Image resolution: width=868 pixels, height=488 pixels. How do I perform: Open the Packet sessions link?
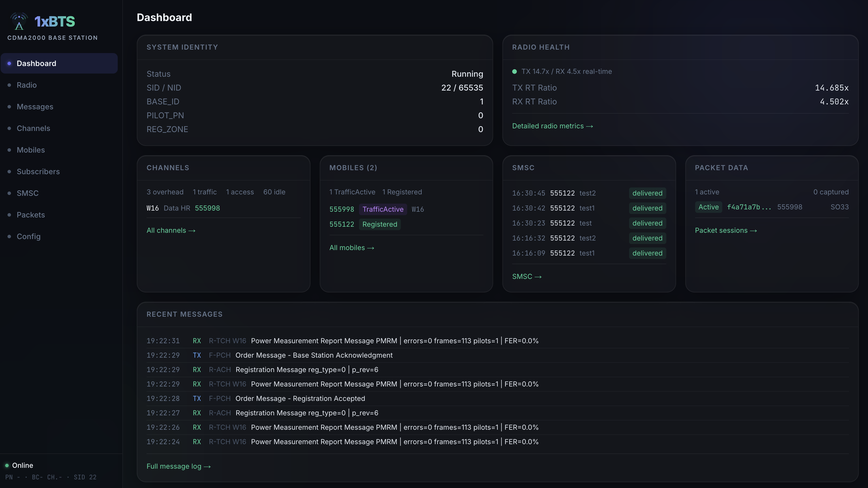[x=726, y=230]
